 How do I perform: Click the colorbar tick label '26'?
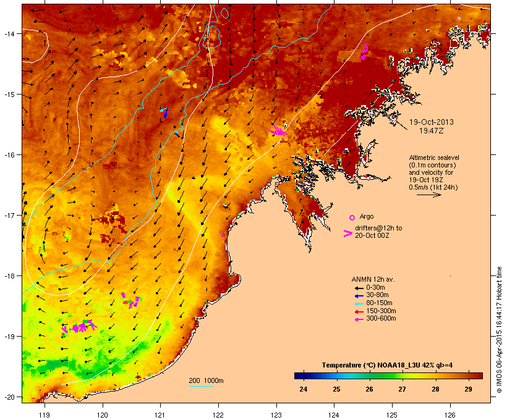[369, 389]
